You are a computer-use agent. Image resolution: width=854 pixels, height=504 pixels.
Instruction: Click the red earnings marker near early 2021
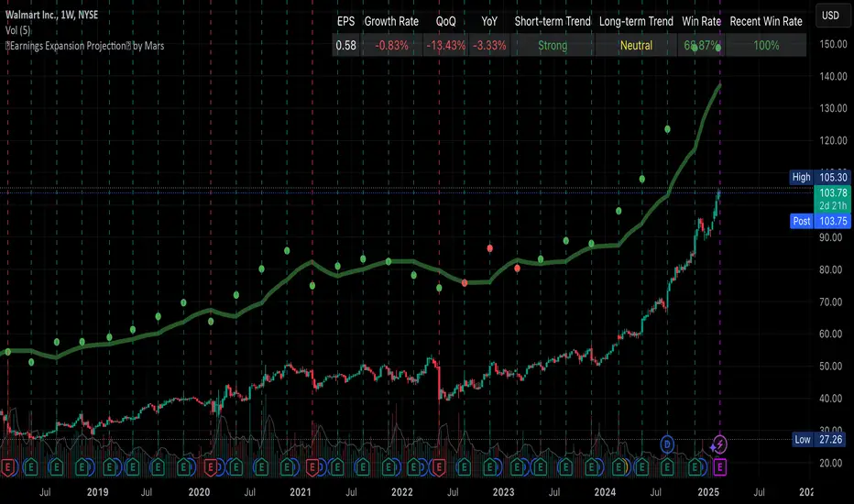tap(312, 467)
